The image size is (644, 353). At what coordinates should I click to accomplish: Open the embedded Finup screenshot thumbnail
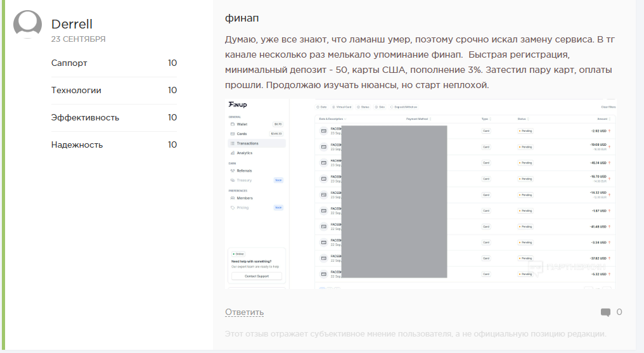[420, 193]
